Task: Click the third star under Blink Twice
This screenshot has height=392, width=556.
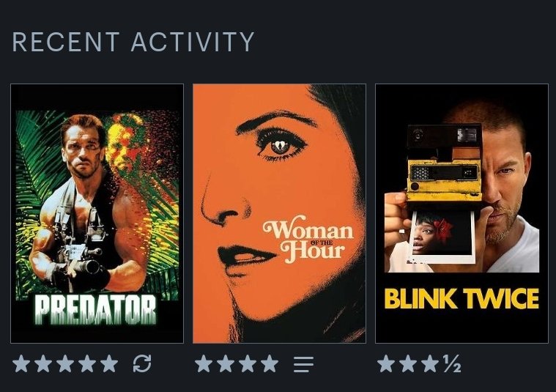Action: pyautogui.click(x=430, y=363)
